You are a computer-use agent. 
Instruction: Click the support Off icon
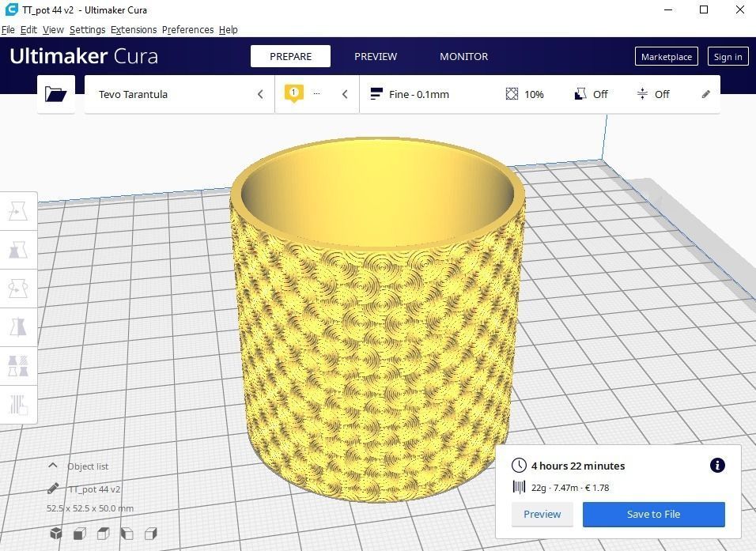(580, 93)
